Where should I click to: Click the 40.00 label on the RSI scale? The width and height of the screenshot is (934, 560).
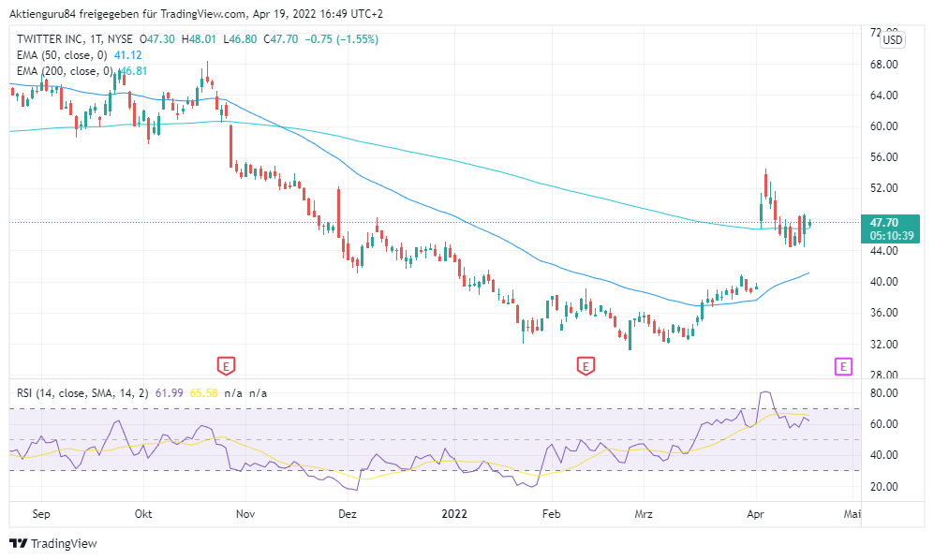click(x=884, y=455)
